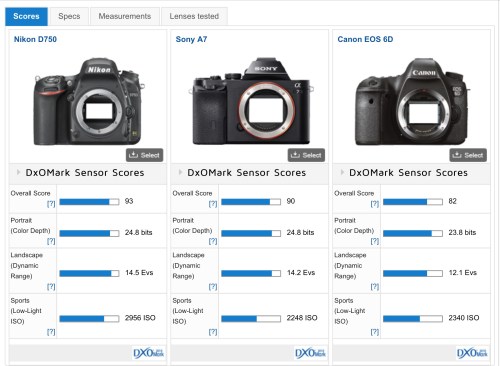Screen dimensions: 500x366
Task: Open Landscape help [?] for Sony A7
Action: click(213, 286)
